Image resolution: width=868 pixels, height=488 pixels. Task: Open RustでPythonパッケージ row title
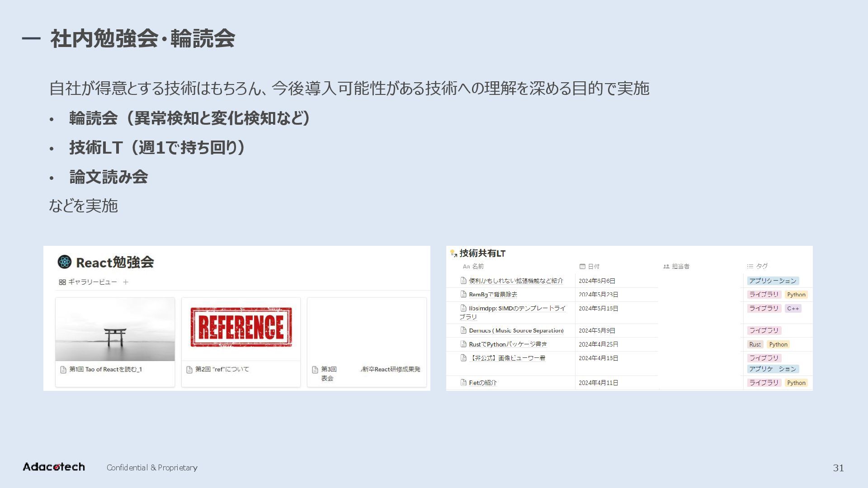click(x=508, y=344)
